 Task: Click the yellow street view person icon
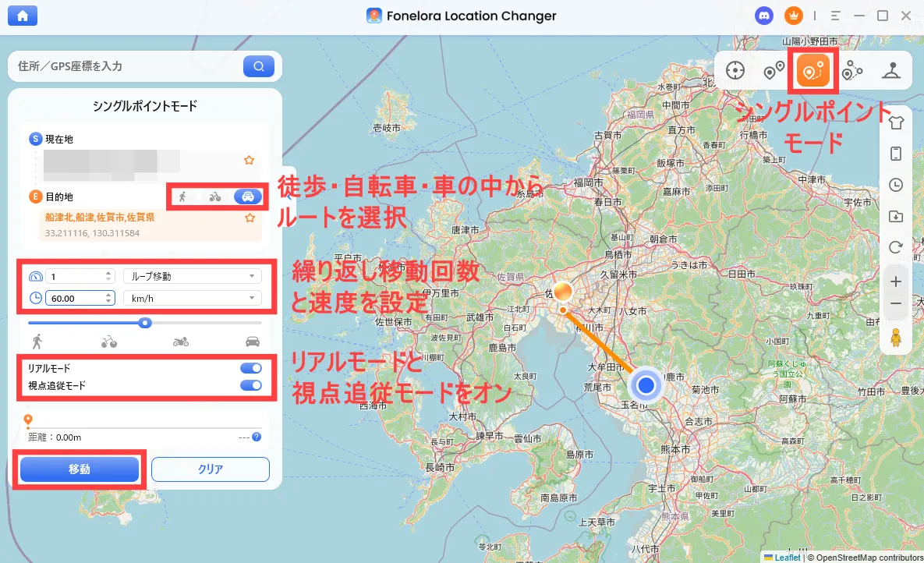(896, 338)
